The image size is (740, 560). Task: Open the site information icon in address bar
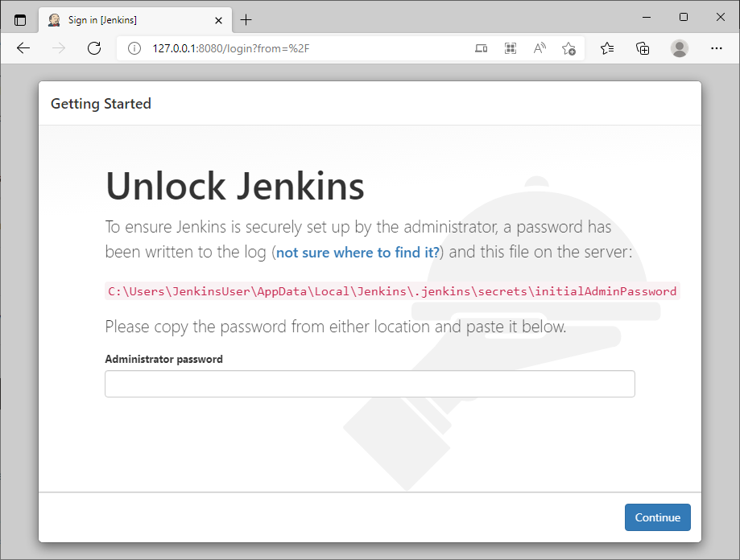tap(134, 48)
